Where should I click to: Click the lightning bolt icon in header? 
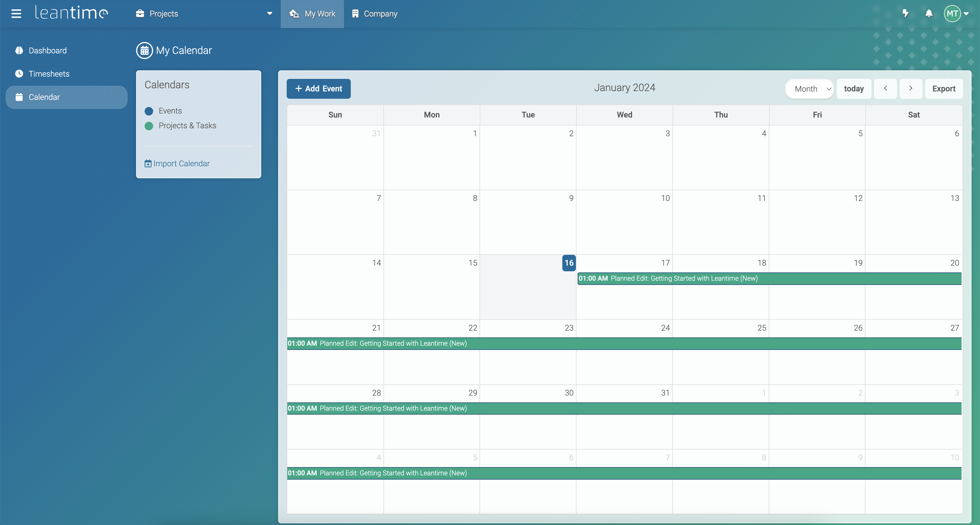905,13
